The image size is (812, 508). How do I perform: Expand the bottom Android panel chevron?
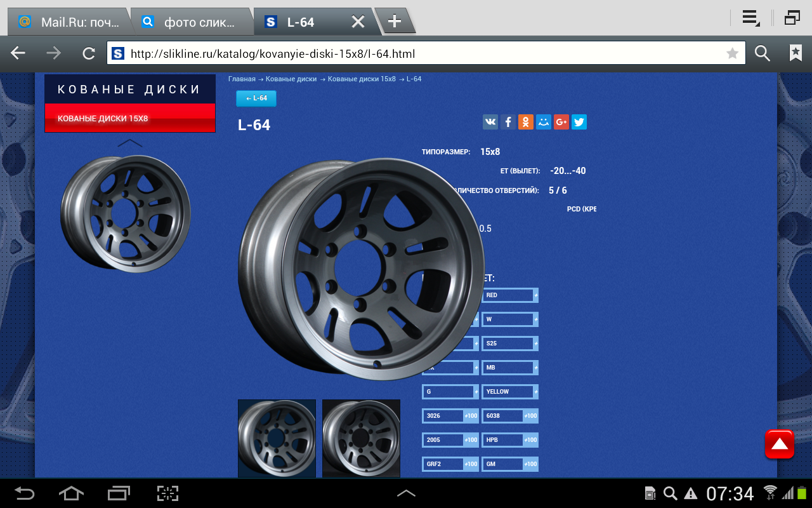point(406,493)
